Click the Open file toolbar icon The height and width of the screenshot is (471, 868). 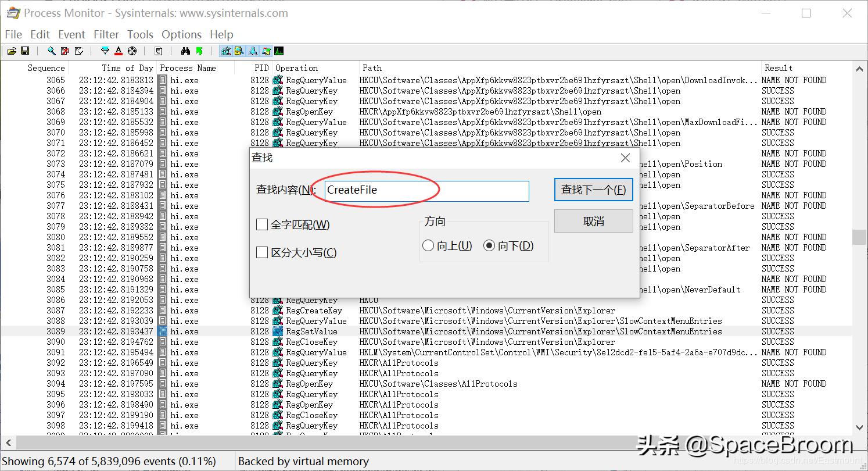click(12, 51)
